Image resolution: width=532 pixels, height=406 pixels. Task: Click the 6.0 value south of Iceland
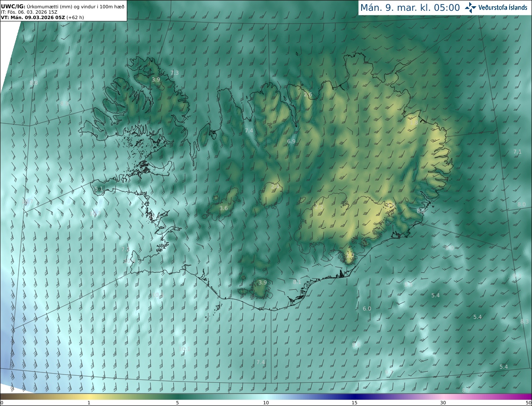[367, 309]
